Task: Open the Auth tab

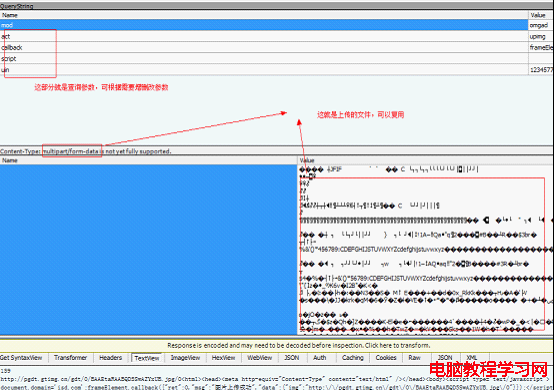Action: [320, 358]
